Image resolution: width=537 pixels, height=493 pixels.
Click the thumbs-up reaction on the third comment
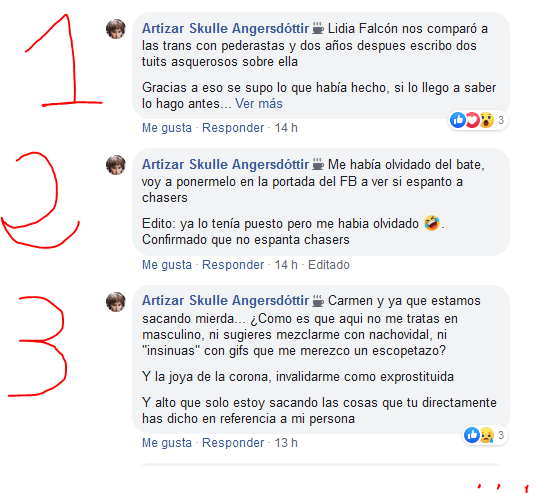(x=472, y=435)
